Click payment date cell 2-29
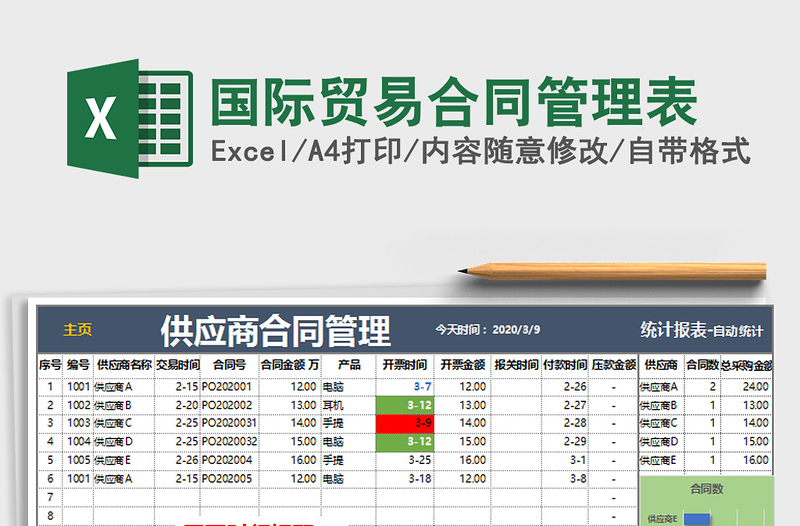 (x=565, y=442)
